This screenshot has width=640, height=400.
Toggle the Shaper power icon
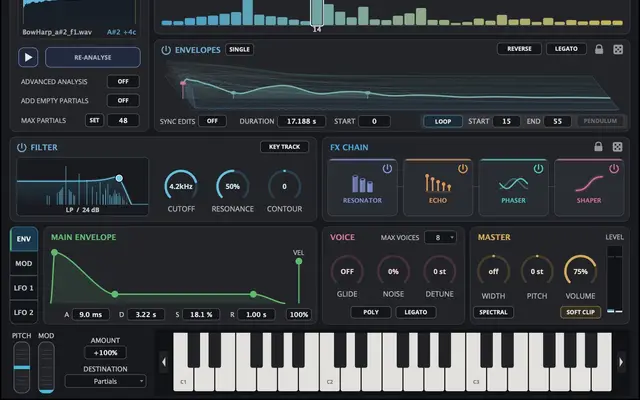[614, 169]
